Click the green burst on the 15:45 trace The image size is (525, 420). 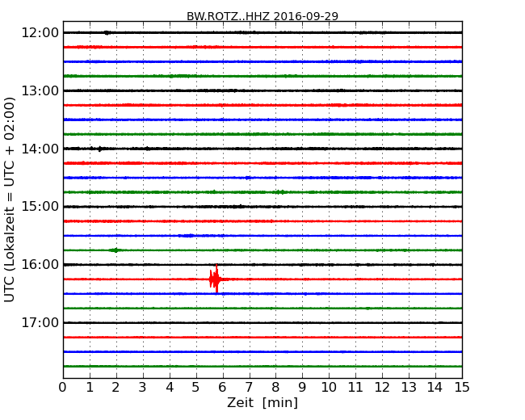115,250
